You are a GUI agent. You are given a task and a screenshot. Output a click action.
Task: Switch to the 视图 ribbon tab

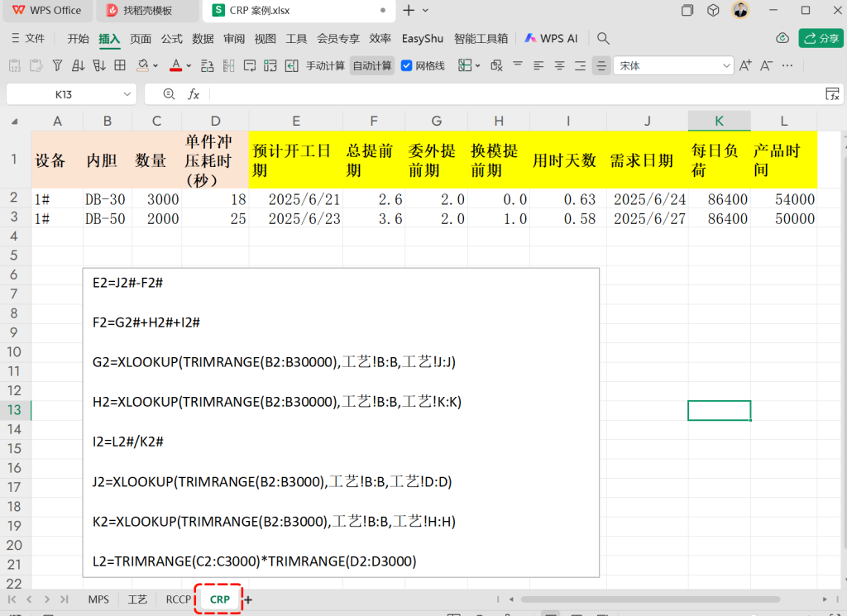pos(266,38)
